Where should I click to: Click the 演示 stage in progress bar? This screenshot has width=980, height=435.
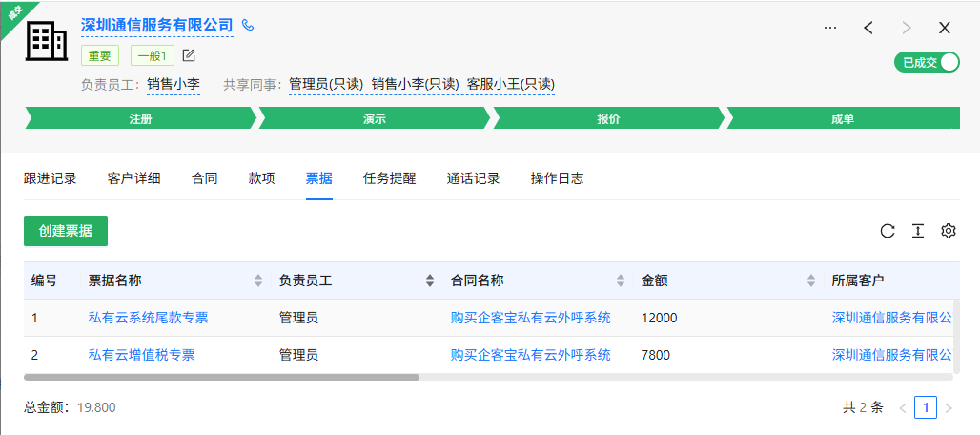[x=375, y=118]
